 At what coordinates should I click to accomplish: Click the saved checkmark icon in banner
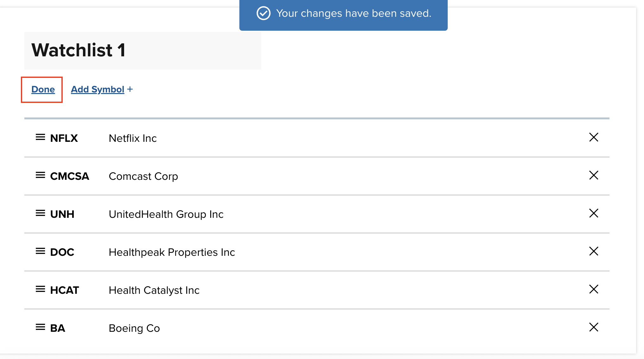tap(263, 13)
